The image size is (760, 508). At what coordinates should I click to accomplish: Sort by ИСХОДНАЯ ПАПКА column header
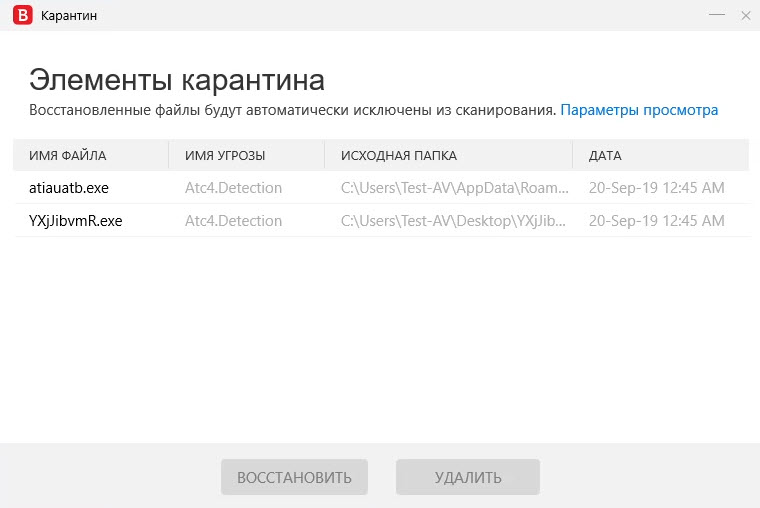[399, 156]
